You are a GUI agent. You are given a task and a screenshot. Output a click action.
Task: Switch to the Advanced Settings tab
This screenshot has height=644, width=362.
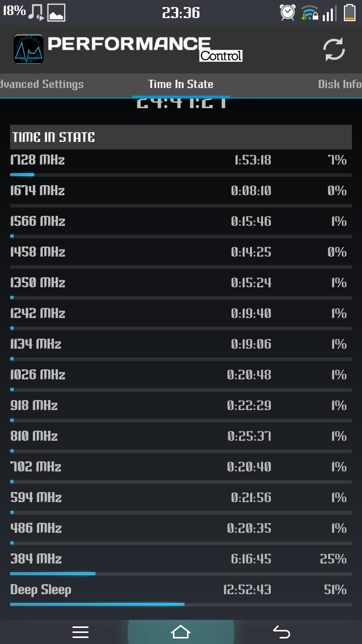coord(41,85)
